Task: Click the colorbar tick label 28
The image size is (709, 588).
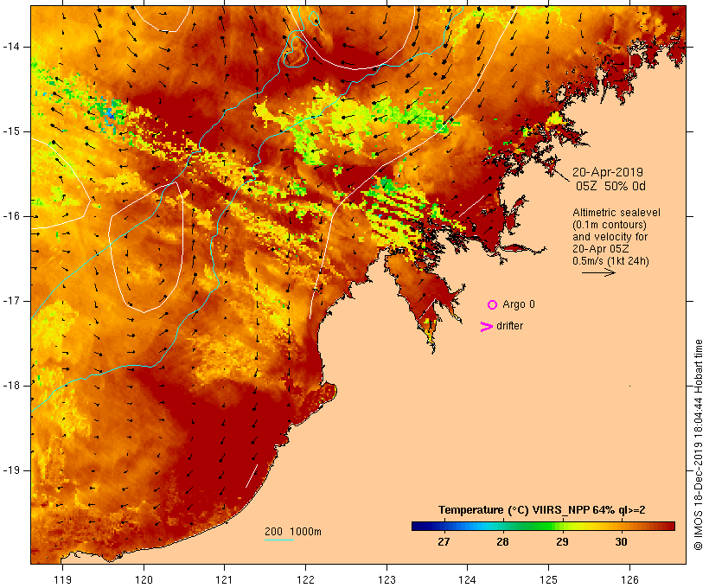Action: point(503,542)
